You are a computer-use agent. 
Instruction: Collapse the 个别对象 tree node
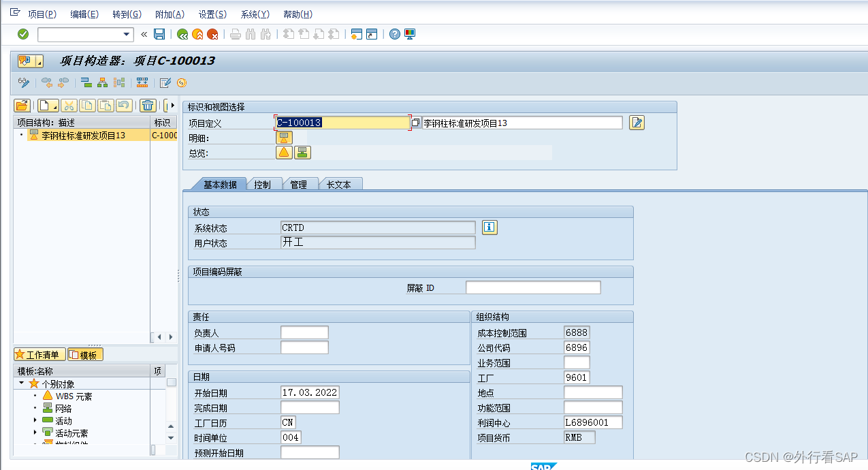pyautogui.click(x=22, y=383)
